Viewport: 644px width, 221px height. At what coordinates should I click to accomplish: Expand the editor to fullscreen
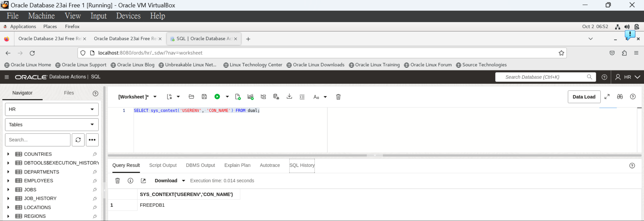coord(607,97)
